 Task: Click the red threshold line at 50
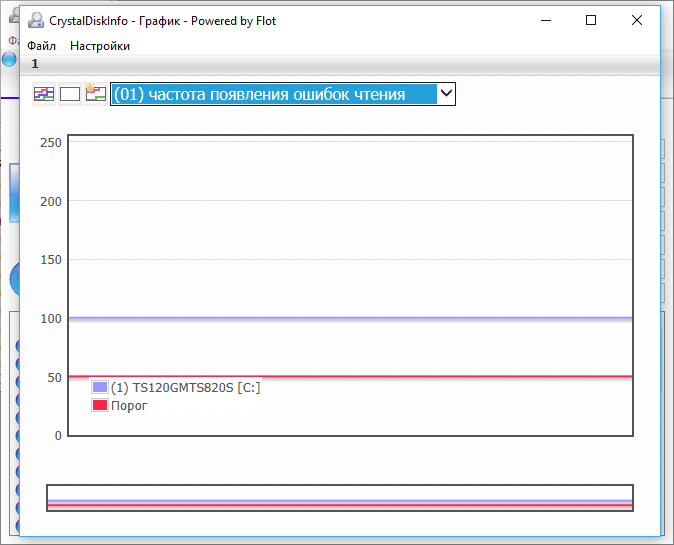350,377
